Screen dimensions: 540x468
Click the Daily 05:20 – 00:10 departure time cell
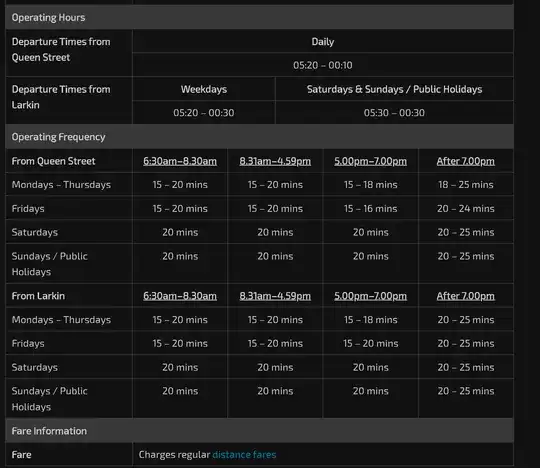click(x=323, y=65)
